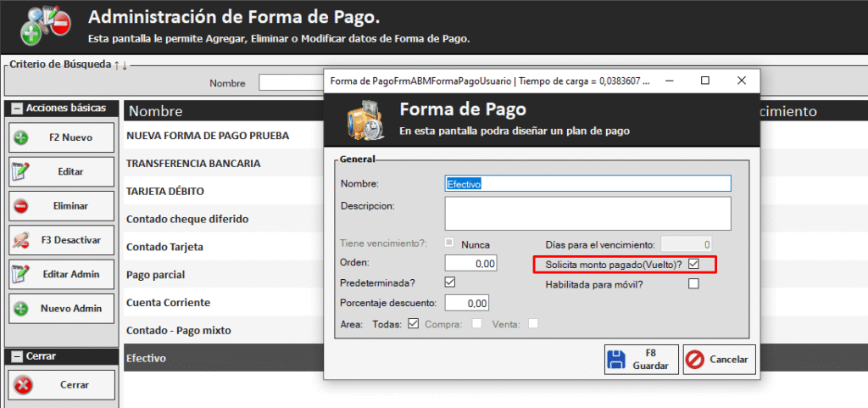Select TRANSFERENCIA BANCARIA row in list
Screen dimensions: 868x408
coord(193,163)
